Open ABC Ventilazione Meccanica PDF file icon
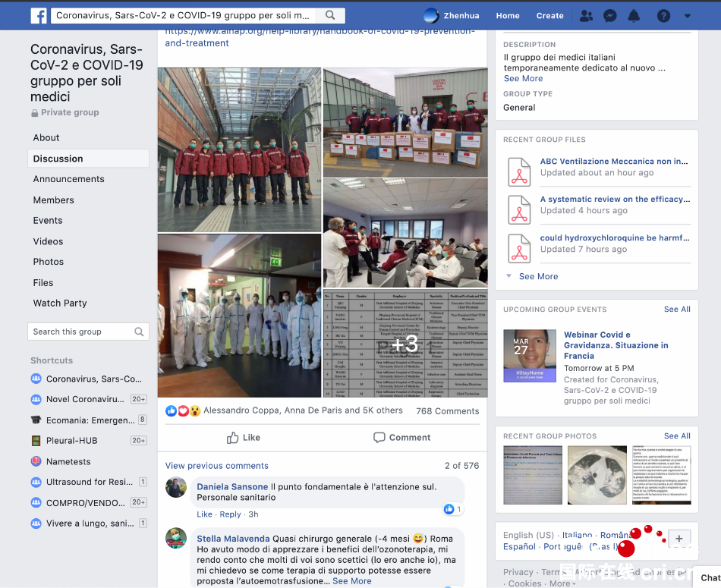The image size is (721, 588). pos(519,171)
